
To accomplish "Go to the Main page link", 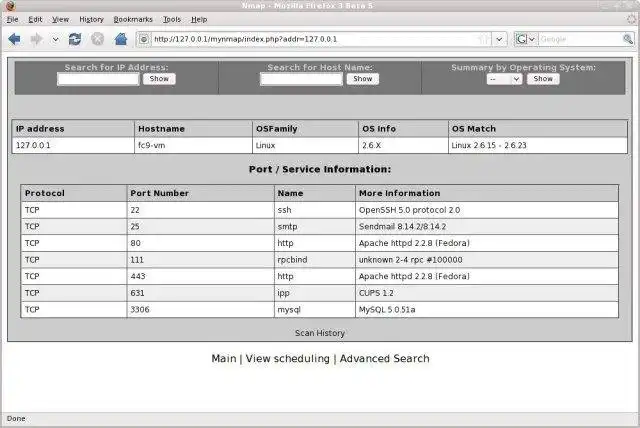I will pyautogui.click(x=224, y=358).
